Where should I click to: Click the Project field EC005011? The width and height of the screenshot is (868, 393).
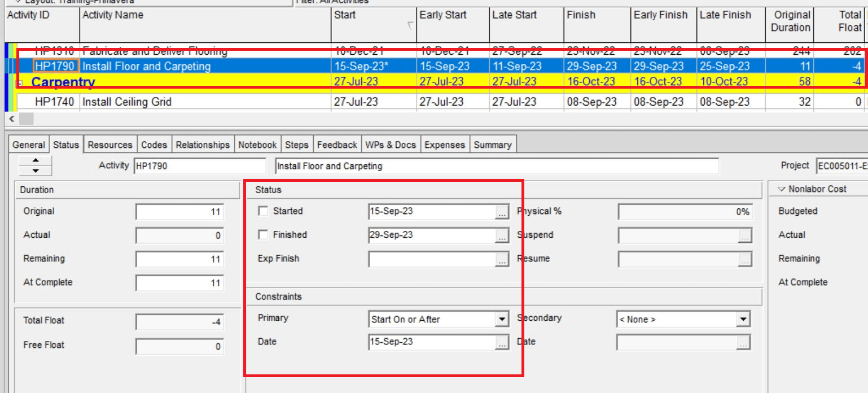coord(841,166)
